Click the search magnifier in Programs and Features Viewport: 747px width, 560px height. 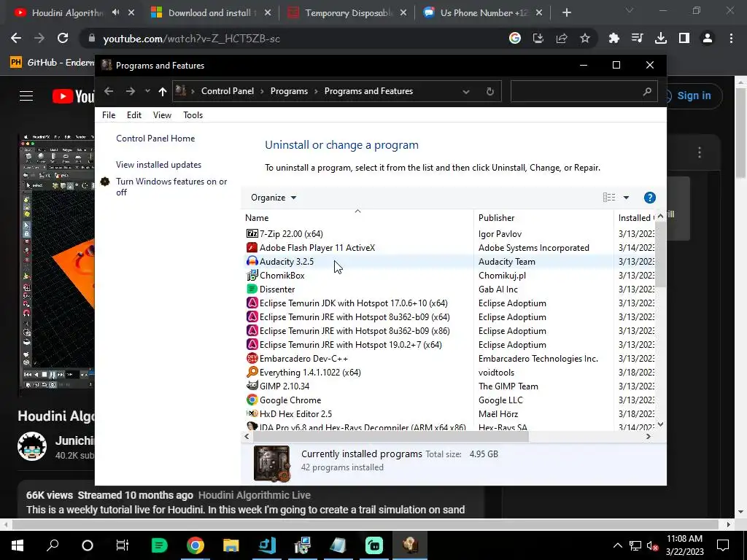(646, 91)
